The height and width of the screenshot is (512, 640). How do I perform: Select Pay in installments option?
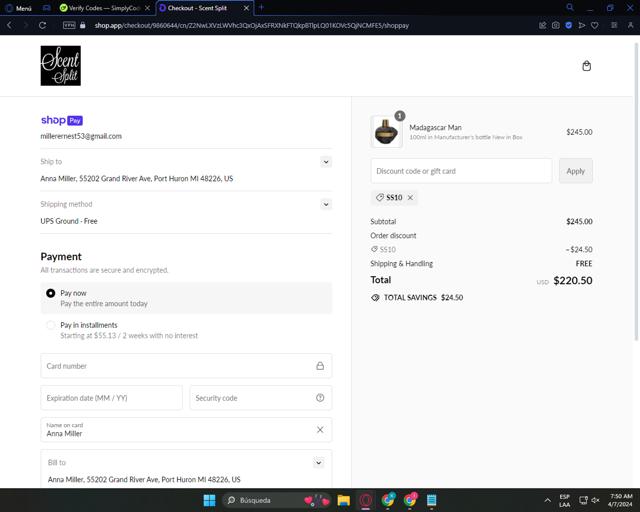pos(186,330)
